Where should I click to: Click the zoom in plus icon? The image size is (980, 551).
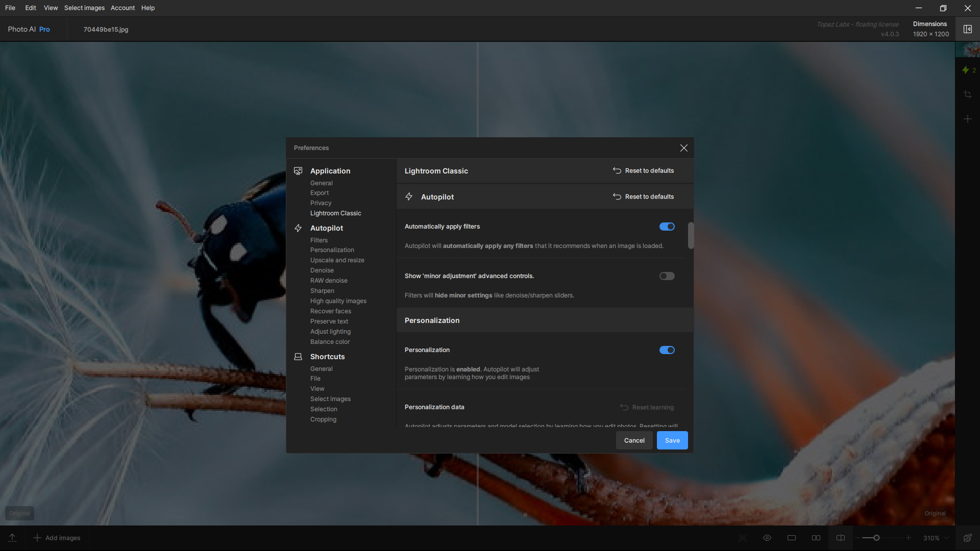(909, 538)
